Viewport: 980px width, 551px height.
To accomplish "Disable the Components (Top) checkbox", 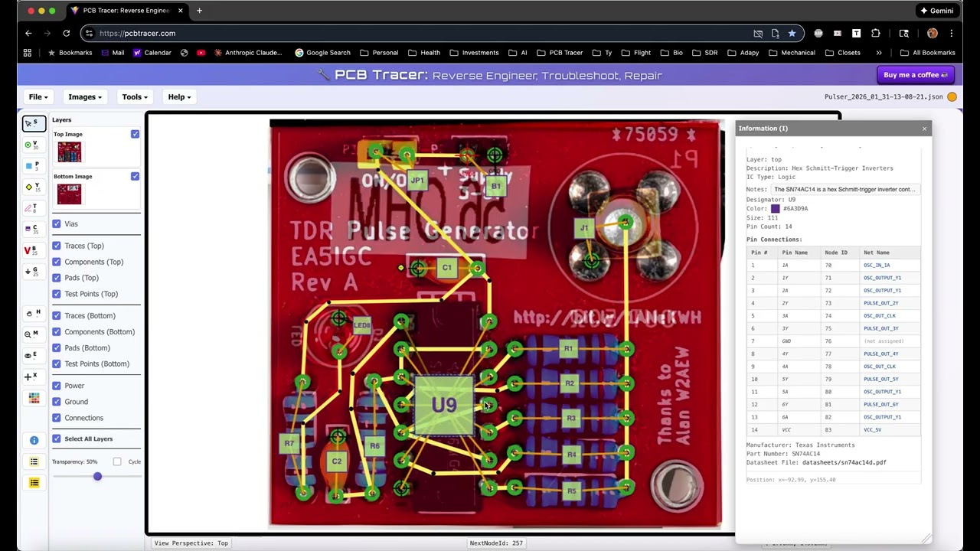I will tap(57, 262).
